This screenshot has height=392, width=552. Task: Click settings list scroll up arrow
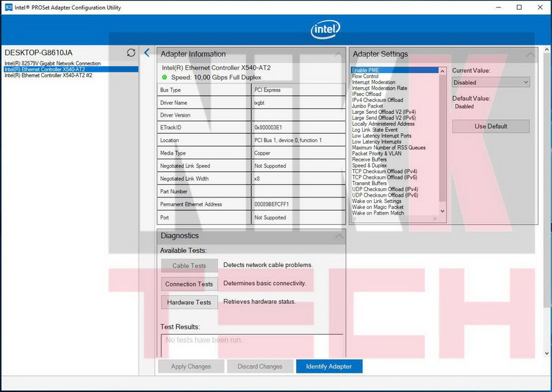coord(442,71)
